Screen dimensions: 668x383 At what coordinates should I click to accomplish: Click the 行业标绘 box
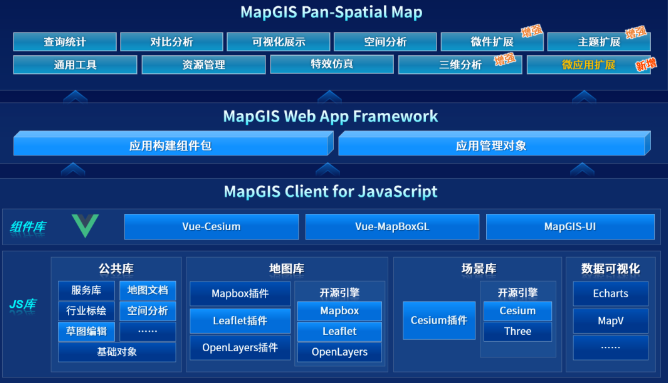[x=86, y=311]
